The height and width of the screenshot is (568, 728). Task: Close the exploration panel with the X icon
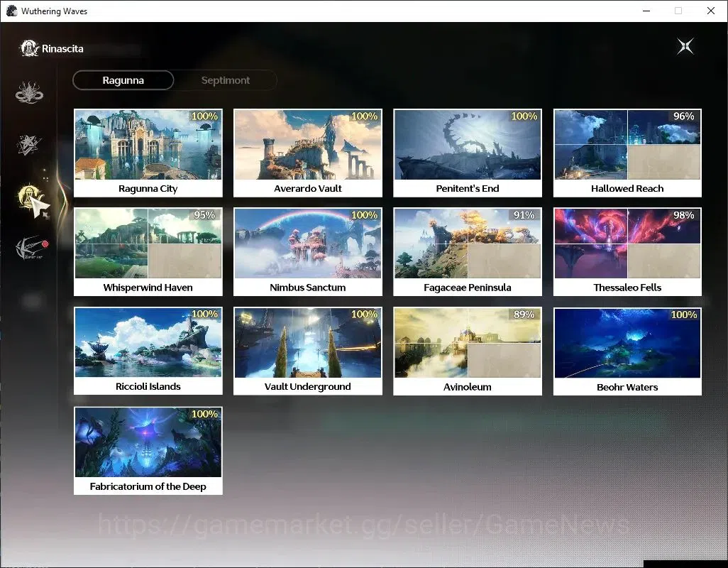(x=685, y=46)
